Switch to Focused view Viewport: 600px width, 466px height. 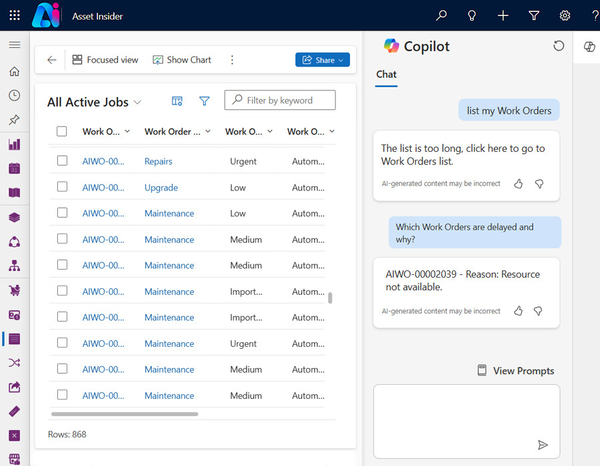click(105, 60)
